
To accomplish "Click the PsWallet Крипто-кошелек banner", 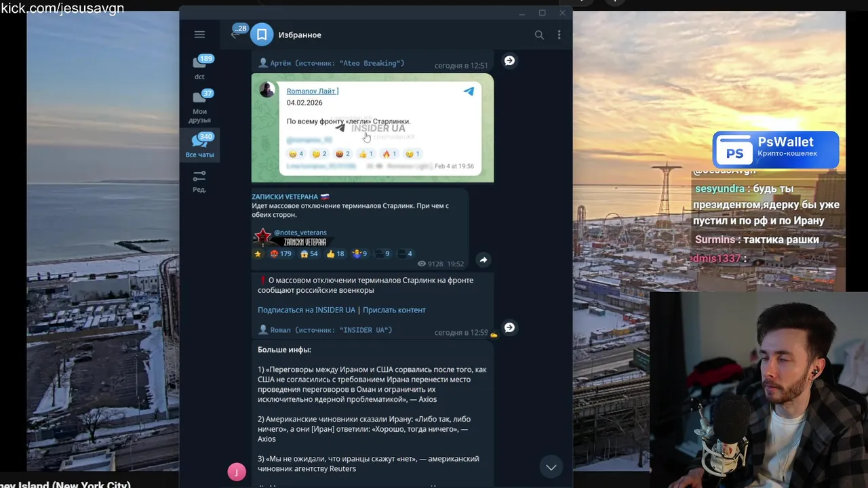I will click(776, 149).
